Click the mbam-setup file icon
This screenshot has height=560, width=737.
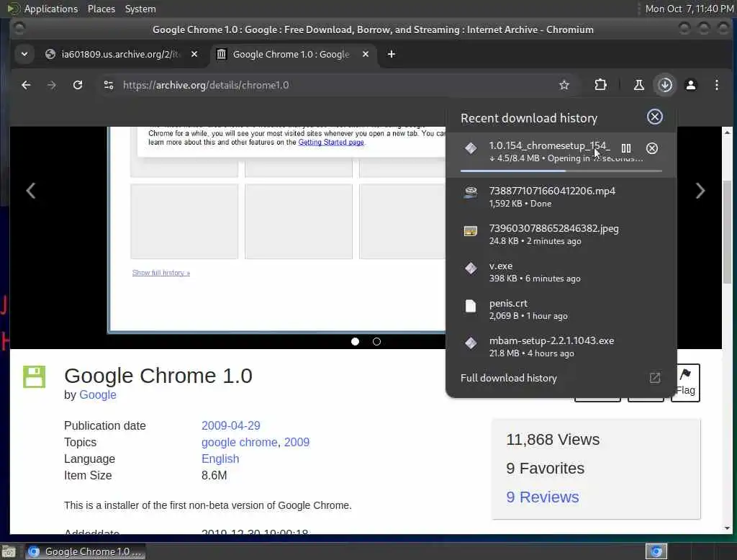(471, 343)
